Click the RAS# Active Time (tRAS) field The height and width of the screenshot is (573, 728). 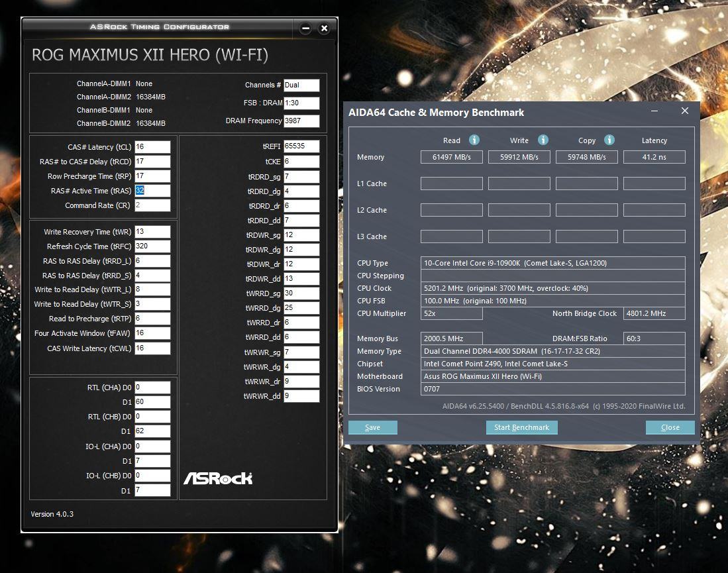click(152, 190)
